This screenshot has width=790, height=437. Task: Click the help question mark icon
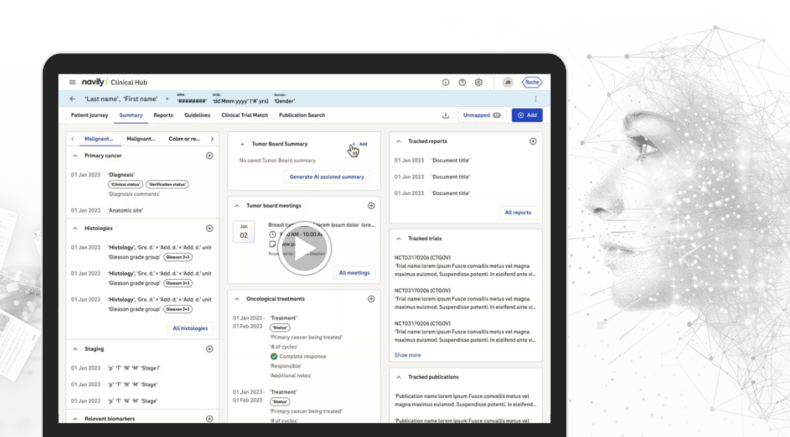tap(462, 82)
